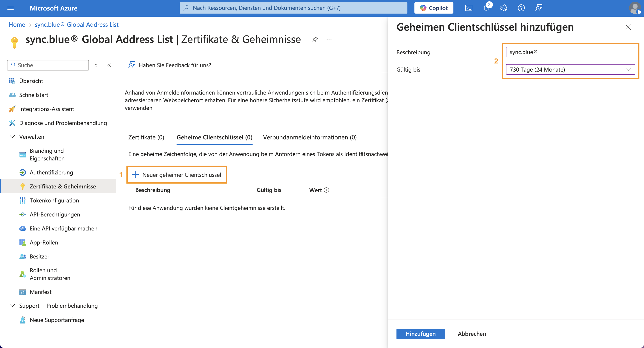Click the Copilot button
The width and height of the screenshot is (644, 348).
(434, 8)
